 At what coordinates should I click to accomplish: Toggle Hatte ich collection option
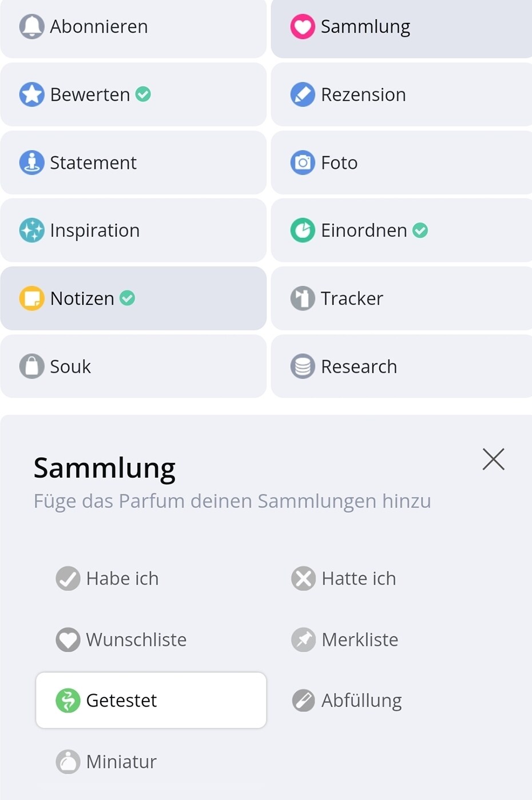343,579
